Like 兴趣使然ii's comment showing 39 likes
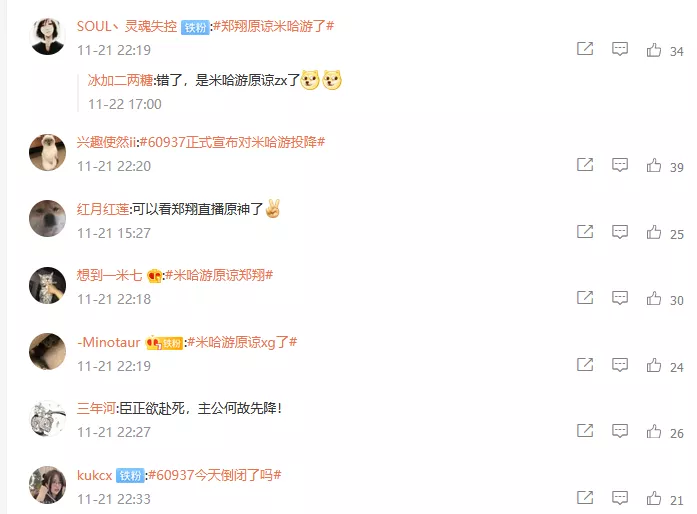697x514 pixels. click(x=653, y=165)
